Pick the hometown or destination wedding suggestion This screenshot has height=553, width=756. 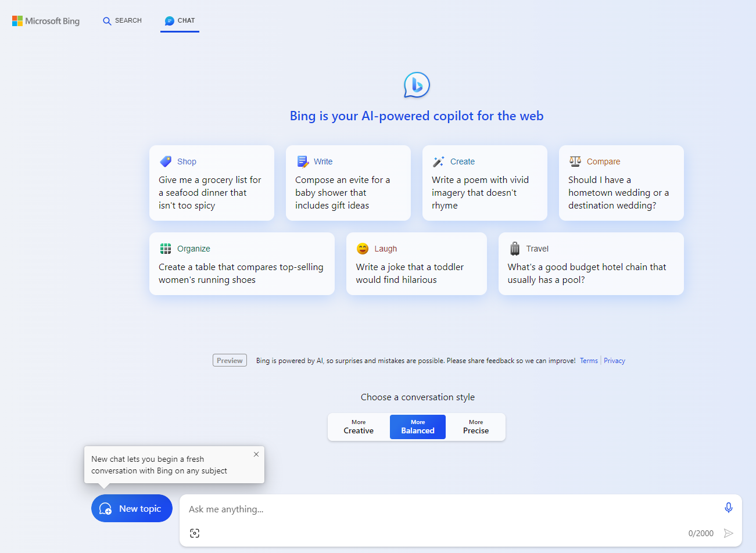click(621, 183)
